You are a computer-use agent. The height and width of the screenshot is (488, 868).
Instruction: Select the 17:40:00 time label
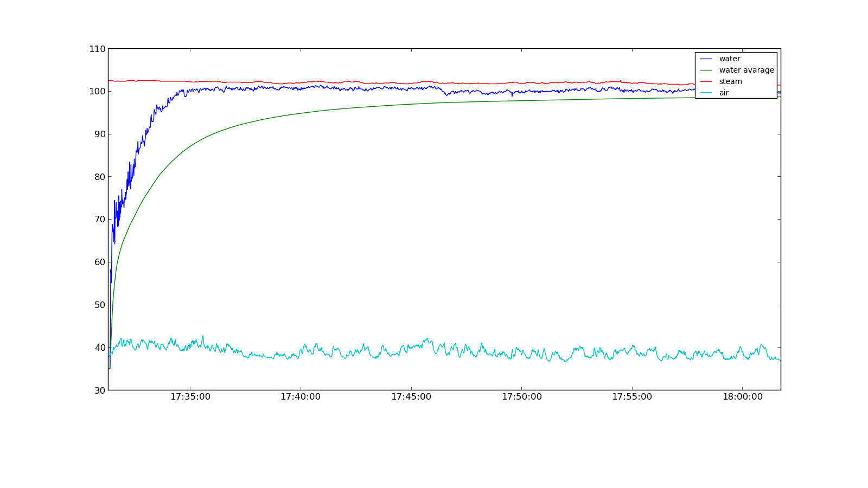coord(301,397)
